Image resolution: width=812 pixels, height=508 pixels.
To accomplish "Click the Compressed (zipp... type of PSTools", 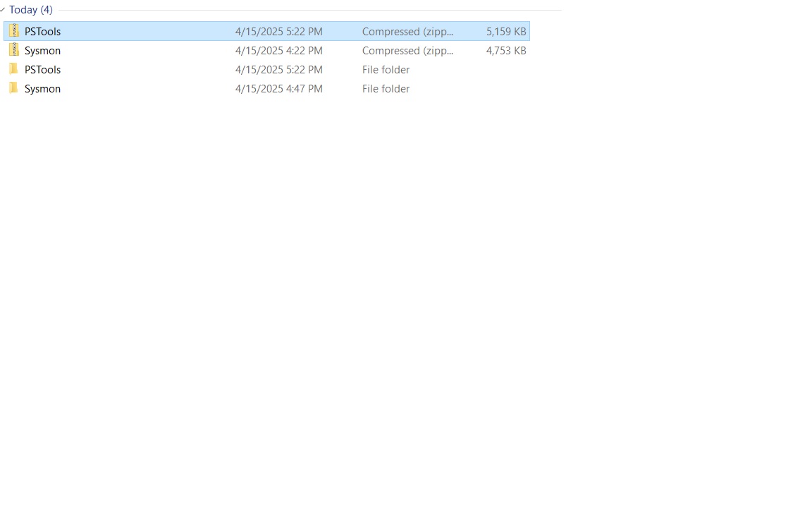I will tap(407, 32).
